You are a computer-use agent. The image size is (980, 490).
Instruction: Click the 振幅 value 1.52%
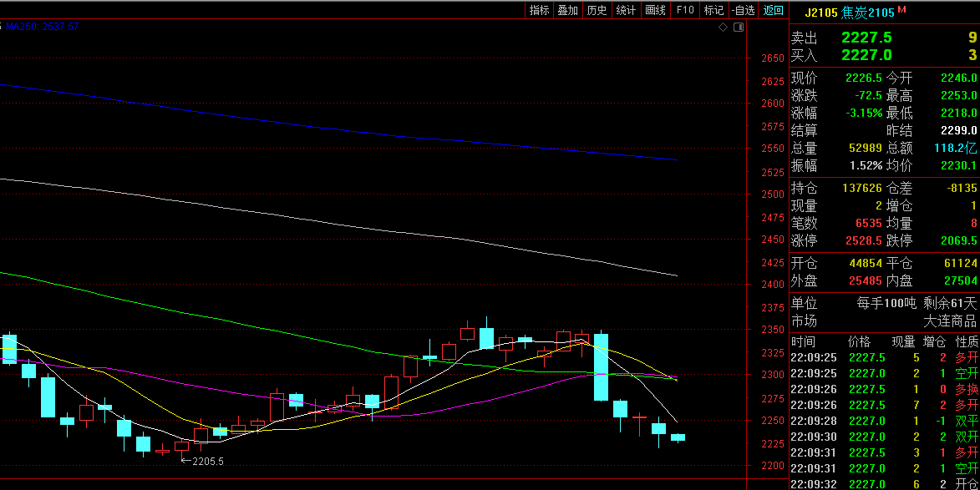point(866,165)
